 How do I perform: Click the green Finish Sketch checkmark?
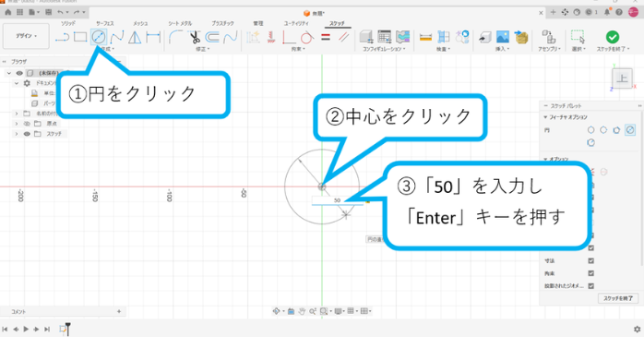(x=613, y=37)
